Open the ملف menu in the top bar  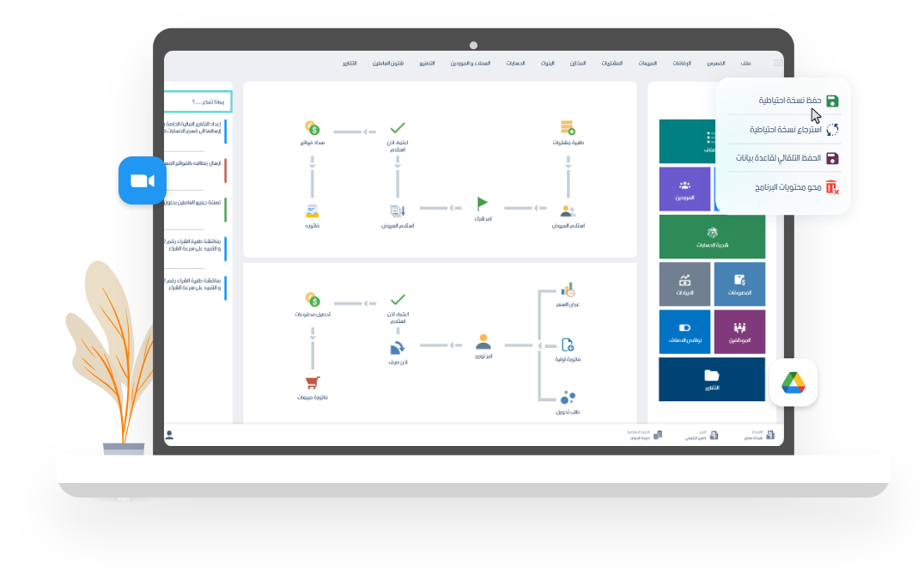[x=745, y=64]
